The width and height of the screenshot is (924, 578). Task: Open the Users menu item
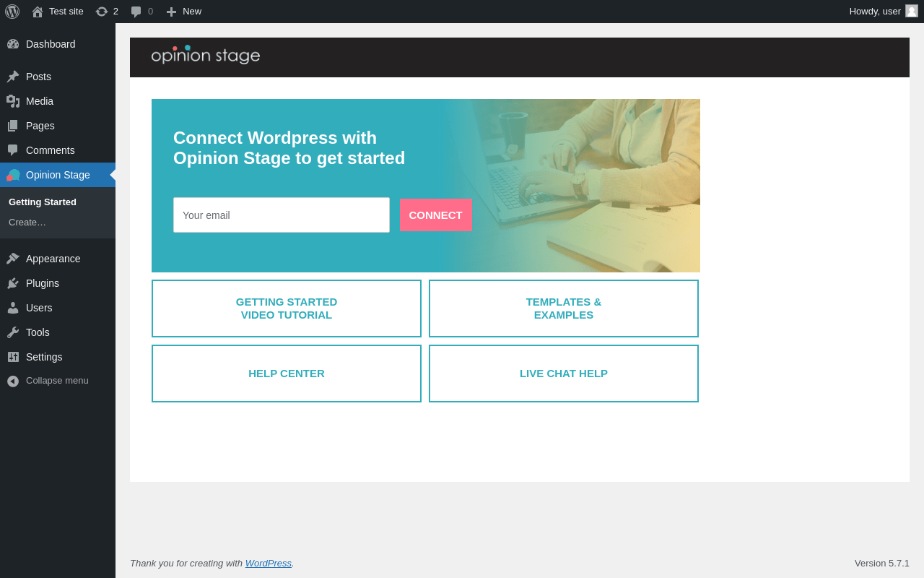(58, 308)
